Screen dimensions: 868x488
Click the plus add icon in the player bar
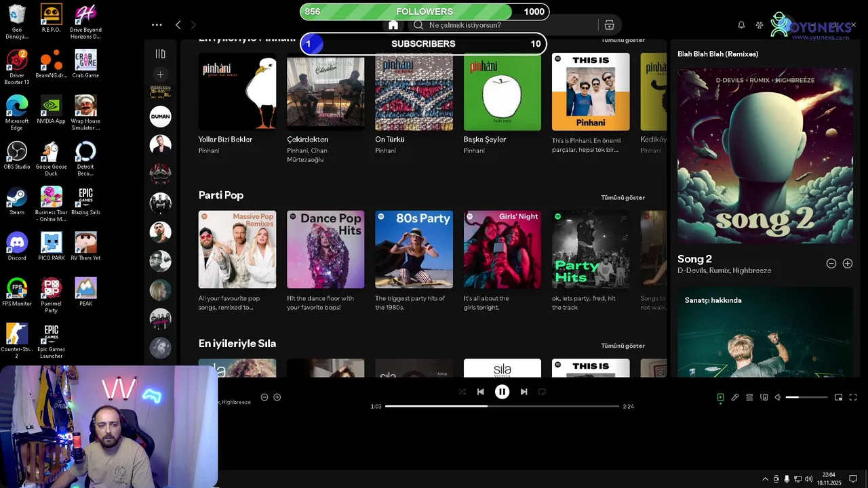[277, 397]
